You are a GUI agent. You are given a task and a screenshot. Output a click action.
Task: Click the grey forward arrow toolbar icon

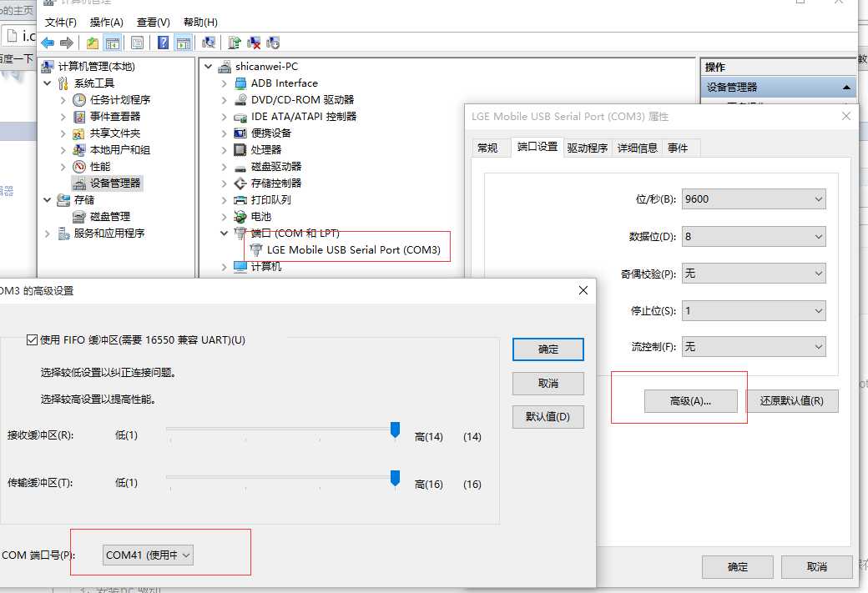coord(67,43)
